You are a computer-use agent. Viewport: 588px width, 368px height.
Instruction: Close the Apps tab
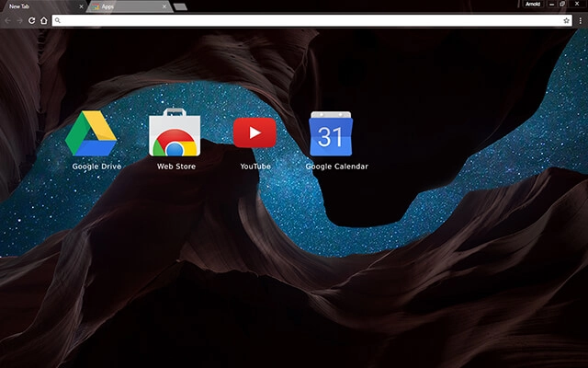[164, 6]
